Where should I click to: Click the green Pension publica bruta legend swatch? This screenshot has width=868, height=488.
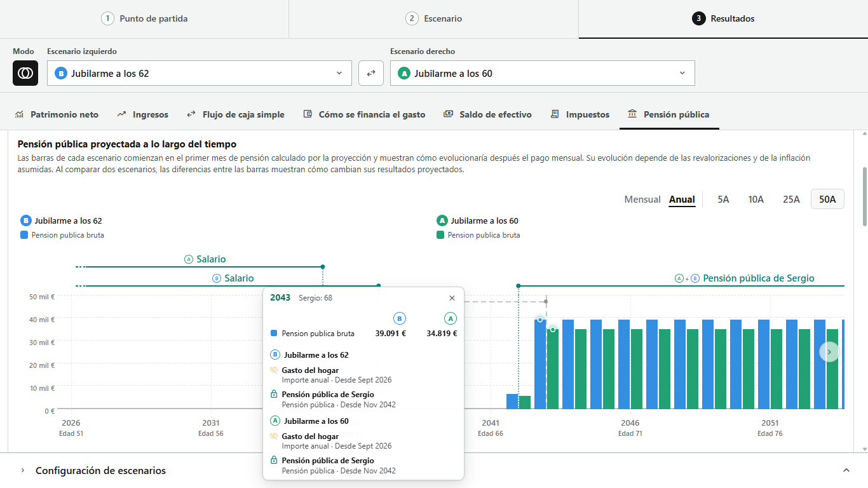tap(440, 234)
